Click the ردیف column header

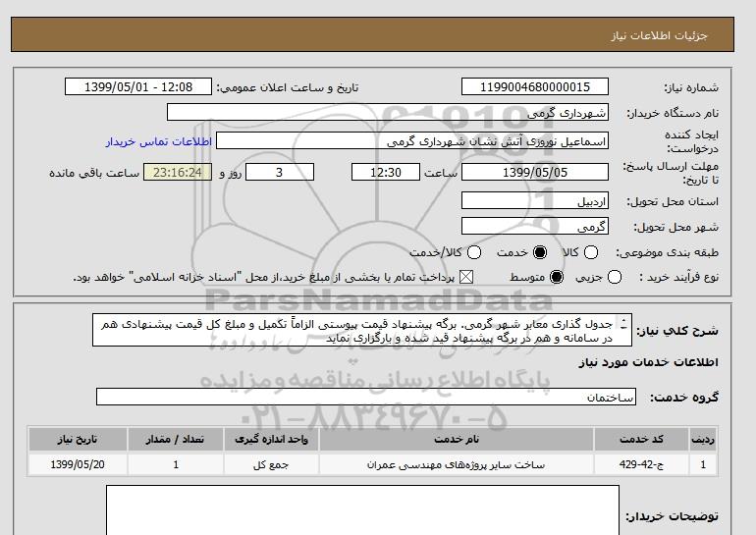703,439
